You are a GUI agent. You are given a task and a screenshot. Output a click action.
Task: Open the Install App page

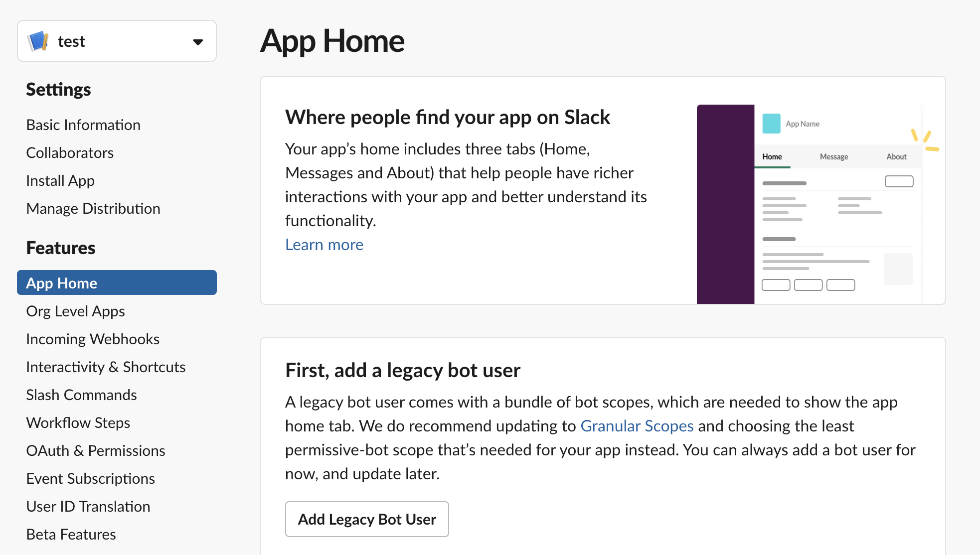tap(60, 180)
